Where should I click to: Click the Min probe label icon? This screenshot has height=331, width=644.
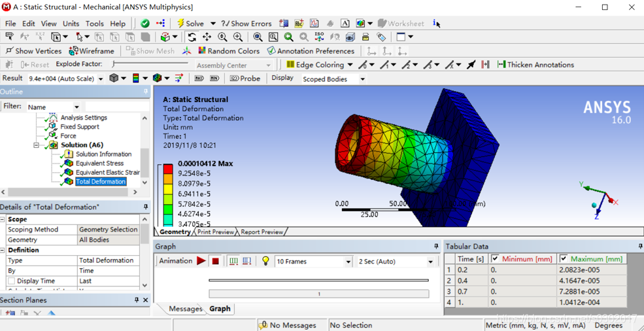[214, 78]
